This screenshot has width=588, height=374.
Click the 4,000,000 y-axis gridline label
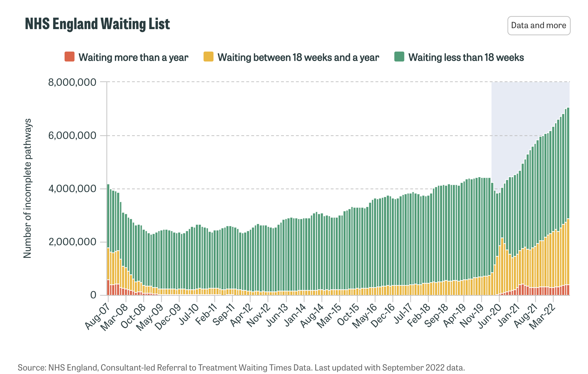[72, 189]
